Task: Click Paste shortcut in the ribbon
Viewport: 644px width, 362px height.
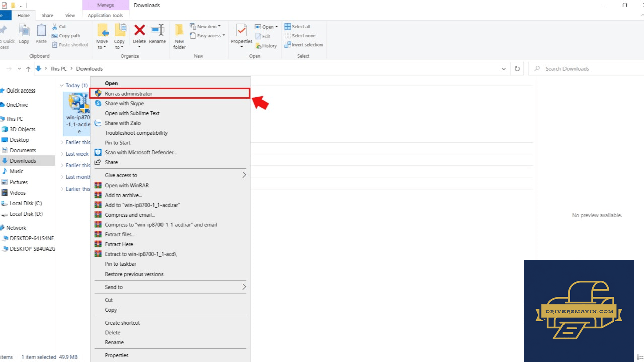Action: click(x=70, y=45)
